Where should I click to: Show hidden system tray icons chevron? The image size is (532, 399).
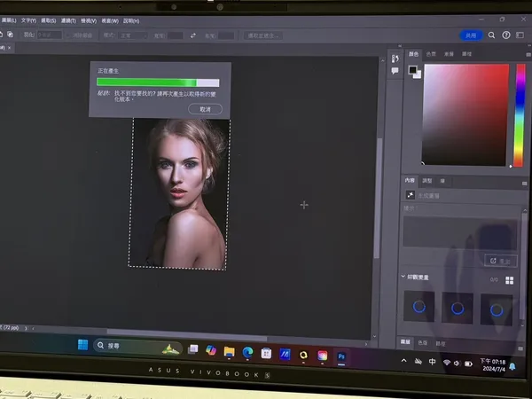pyautogui.click(x=403, y=360)
